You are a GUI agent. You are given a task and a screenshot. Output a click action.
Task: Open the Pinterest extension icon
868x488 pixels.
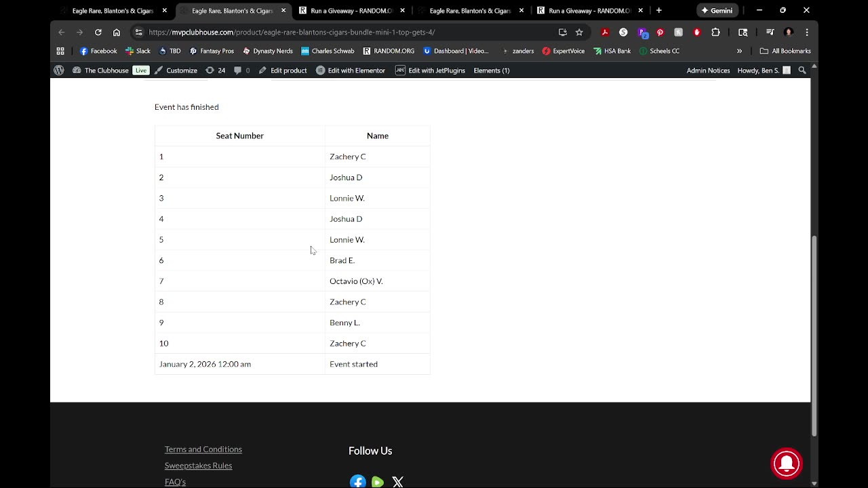pos(660,32)
